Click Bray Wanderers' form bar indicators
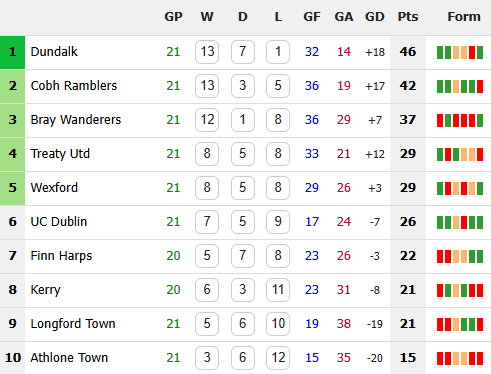The width and height of the screenshot is (491, 374). 460,120
